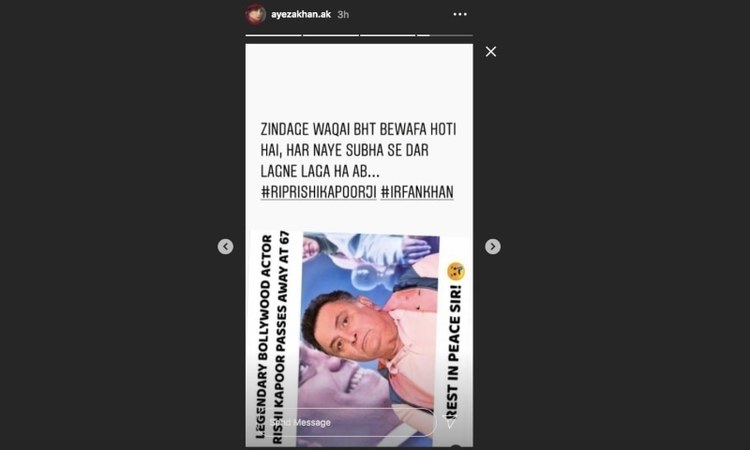Click the ayezakhan.ak username link

click(300, 14)
